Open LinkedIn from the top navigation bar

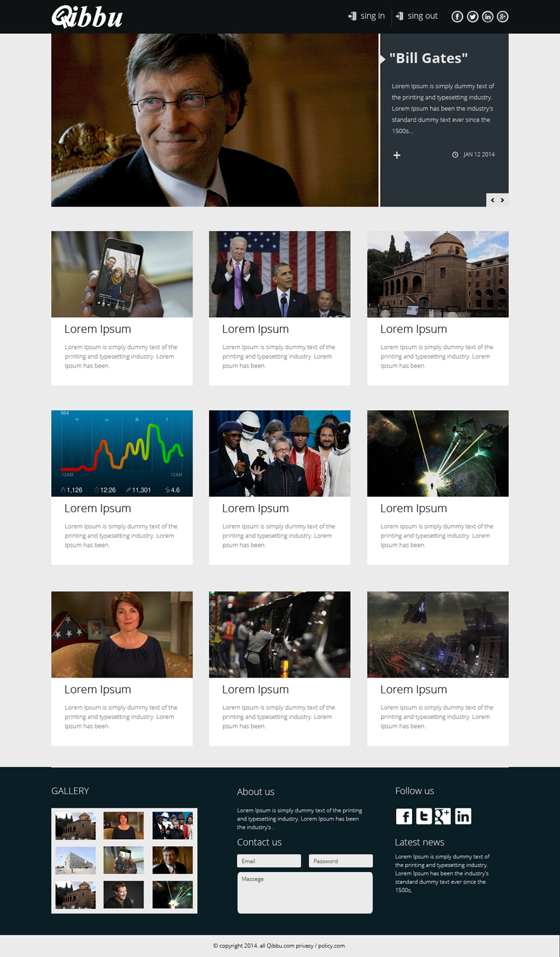[488, 17]
